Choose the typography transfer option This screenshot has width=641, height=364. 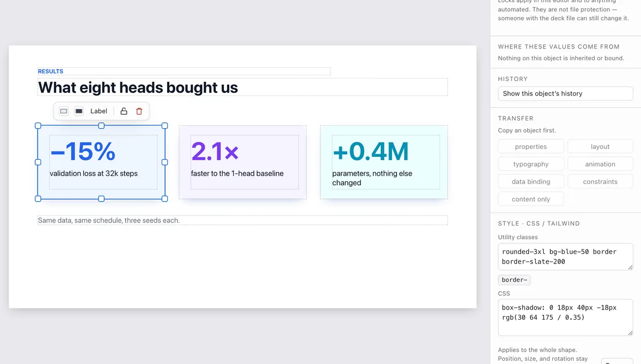point(531,164)
